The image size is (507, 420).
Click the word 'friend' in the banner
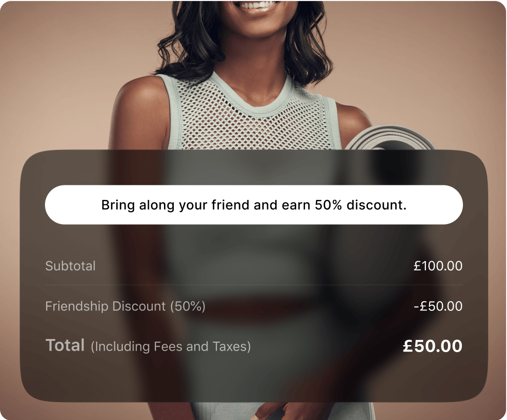click(x=230, y=205)
